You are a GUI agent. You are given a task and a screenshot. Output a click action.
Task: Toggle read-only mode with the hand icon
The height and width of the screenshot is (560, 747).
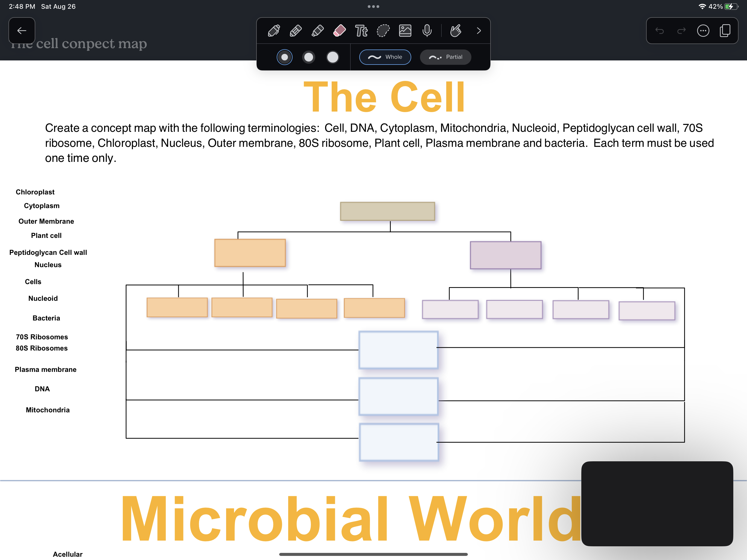(x=456, y=31)
